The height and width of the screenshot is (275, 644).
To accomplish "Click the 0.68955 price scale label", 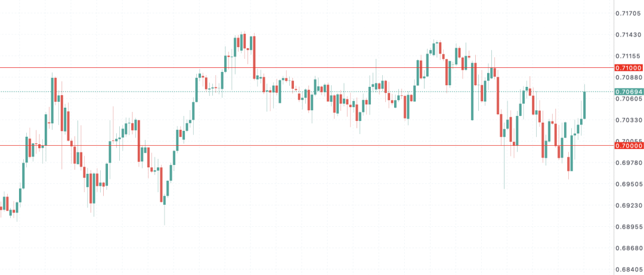I will (628, 227).
